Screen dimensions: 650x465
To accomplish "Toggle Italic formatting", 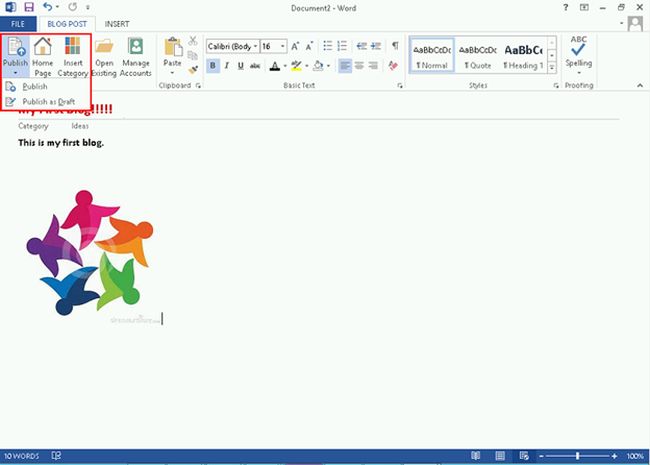I will pyautogui.click(x=227, y=65).
